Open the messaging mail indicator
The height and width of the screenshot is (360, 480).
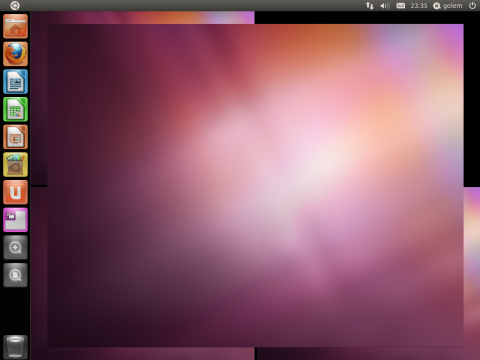click(x=401, y=6)
